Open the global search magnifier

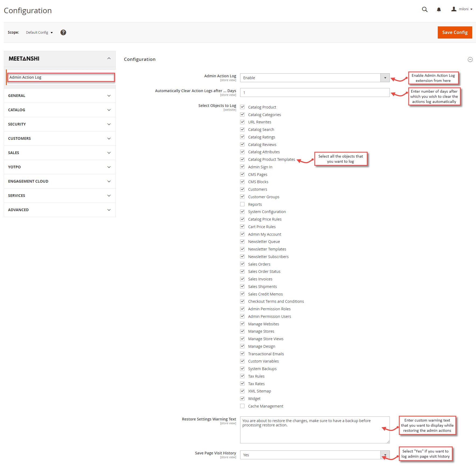425,9
